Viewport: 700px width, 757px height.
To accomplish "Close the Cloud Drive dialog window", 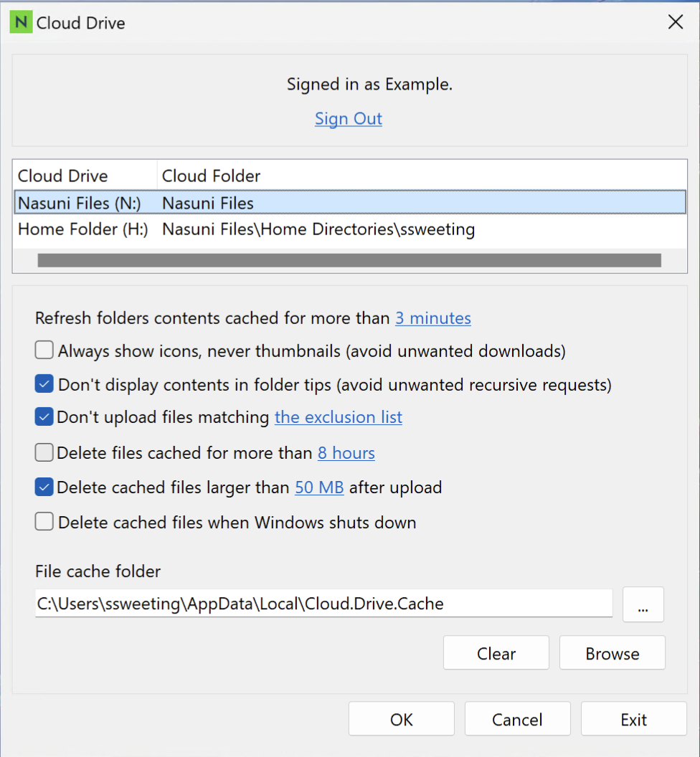I will (675, 22).
